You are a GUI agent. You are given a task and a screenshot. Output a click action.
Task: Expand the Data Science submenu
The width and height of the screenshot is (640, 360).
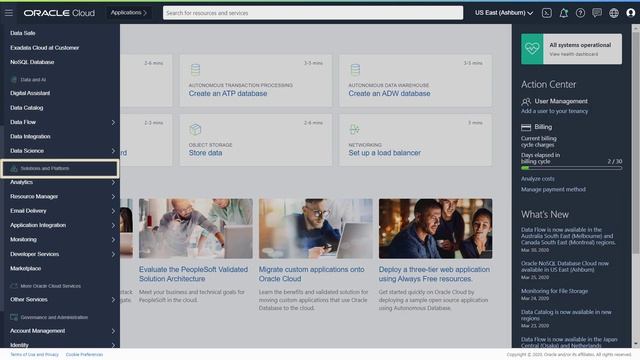[x=113, y=151]
